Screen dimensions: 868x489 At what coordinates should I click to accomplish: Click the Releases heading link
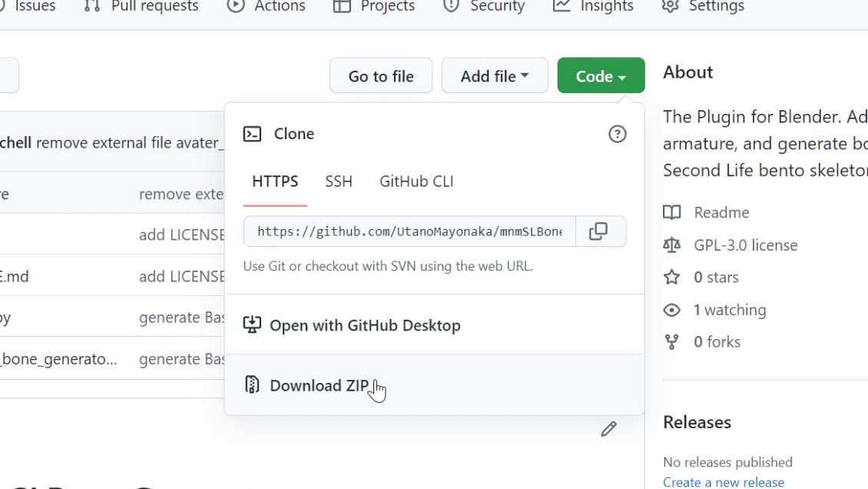[697, 423]
